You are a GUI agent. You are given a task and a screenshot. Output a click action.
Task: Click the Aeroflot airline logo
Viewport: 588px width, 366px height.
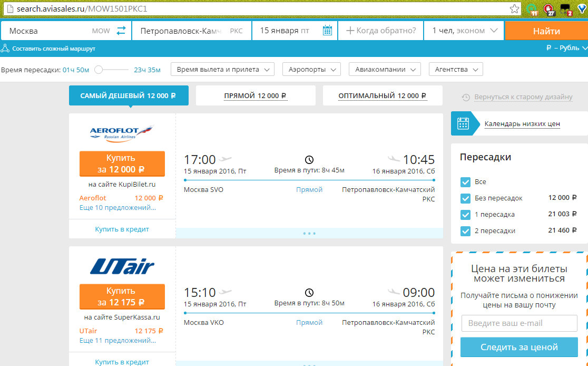122,133
